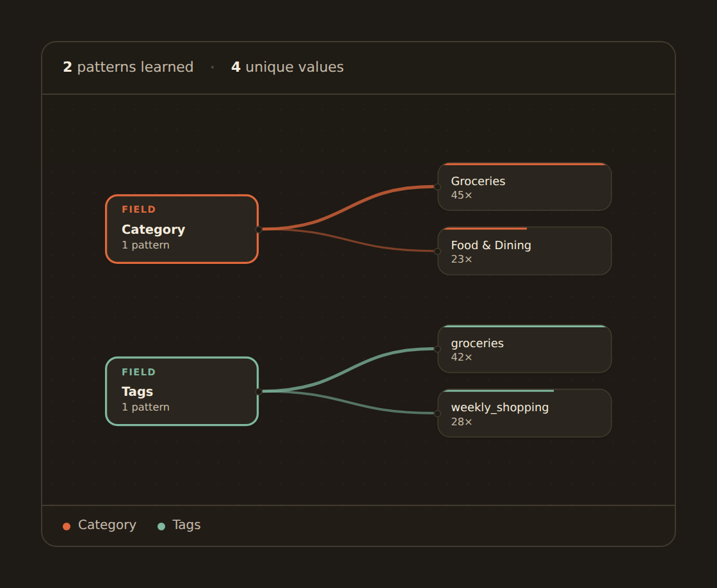Open the weekly_shopping value card
This screenshot has height=588, width=717.
click(524, 413)
